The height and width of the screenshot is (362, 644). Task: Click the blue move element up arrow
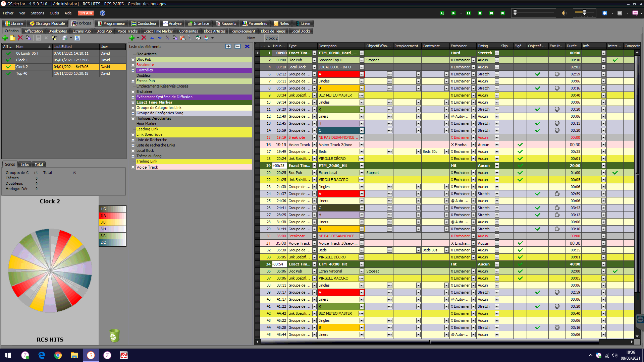click(152, 38)
